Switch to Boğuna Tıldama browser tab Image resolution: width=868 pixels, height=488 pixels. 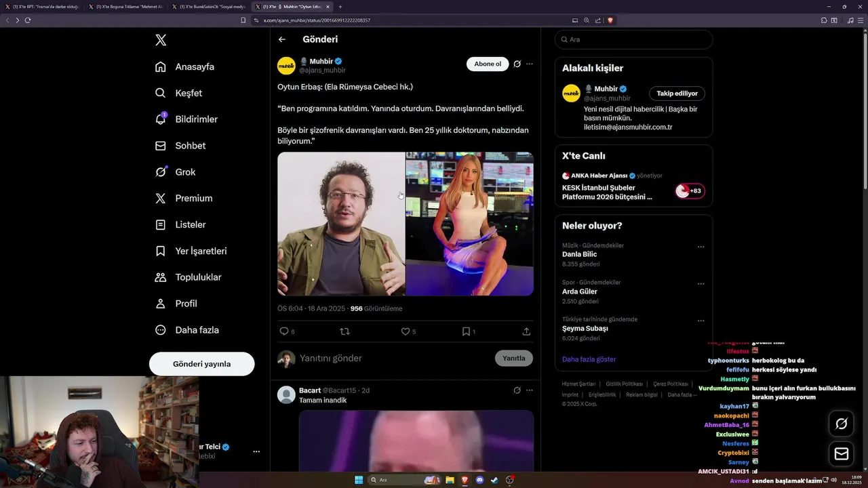click(x=126, y=7)
